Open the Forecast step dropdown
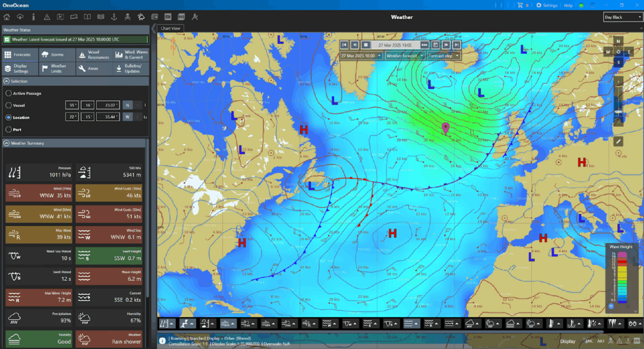Screen dimensions: 644x349 coord(444,55)
